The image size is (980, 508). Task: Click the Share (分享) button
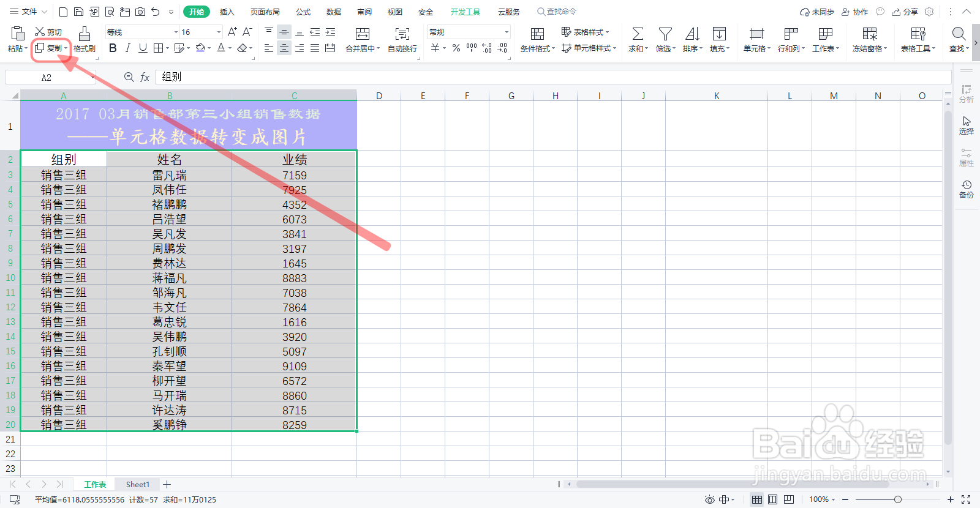coord(905,12)
